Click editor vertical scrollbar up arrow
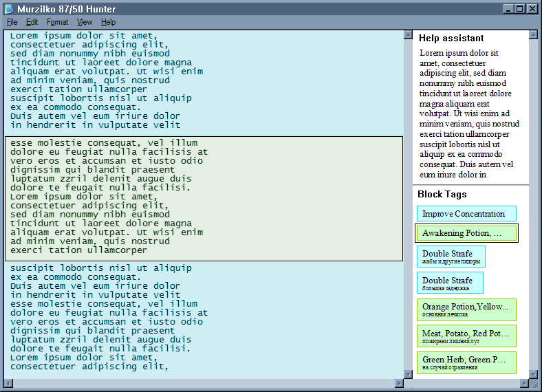 (409, 34)
